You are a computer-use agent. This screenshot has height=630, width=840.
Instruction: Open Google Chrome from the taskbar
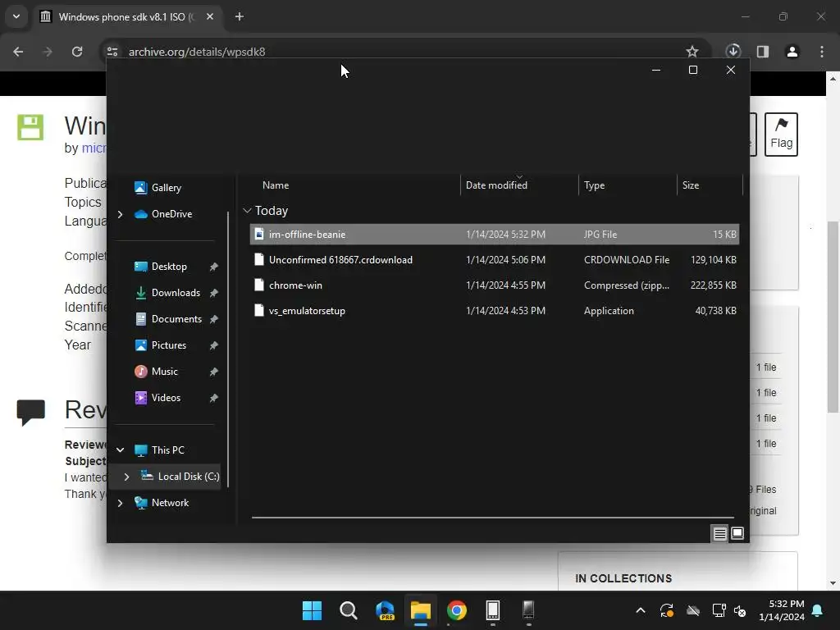(457, 610)
